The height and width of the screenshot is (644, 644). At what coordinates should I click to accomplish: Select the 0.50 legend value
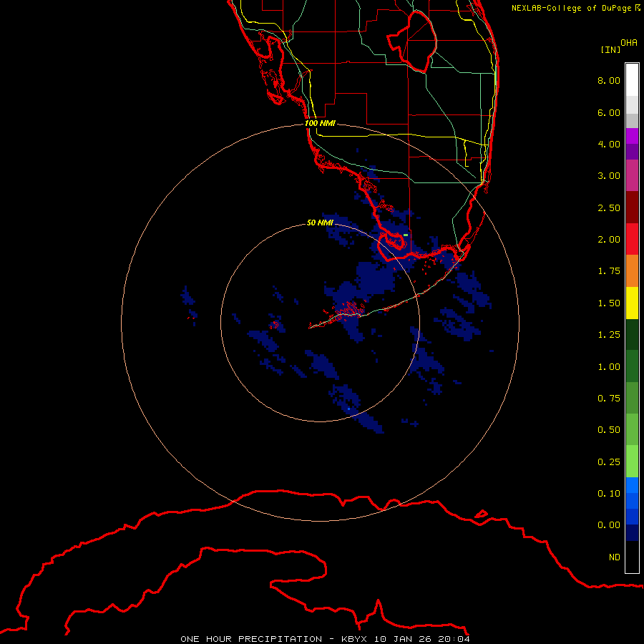coord(609,430)
